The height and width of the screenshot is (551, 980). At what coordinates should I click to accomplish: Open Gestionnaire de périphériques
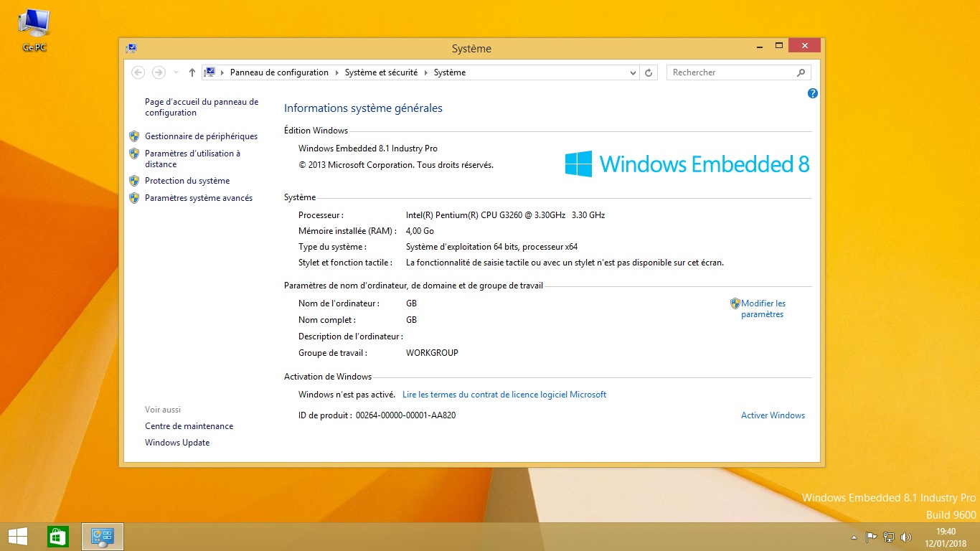pos(201,136)
